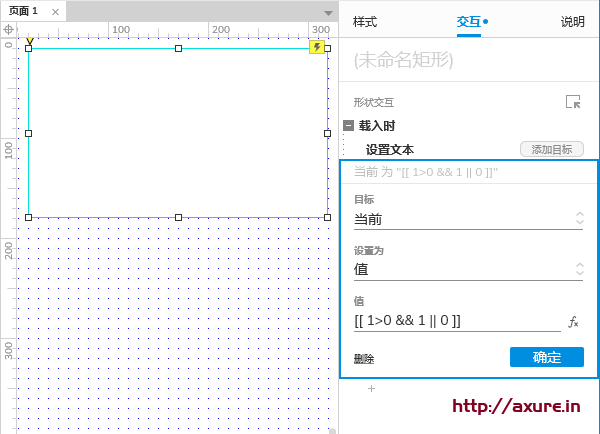600x434 pixels.
Task: Click the shape interaction style icon button
Action: (x=573, y=102)
